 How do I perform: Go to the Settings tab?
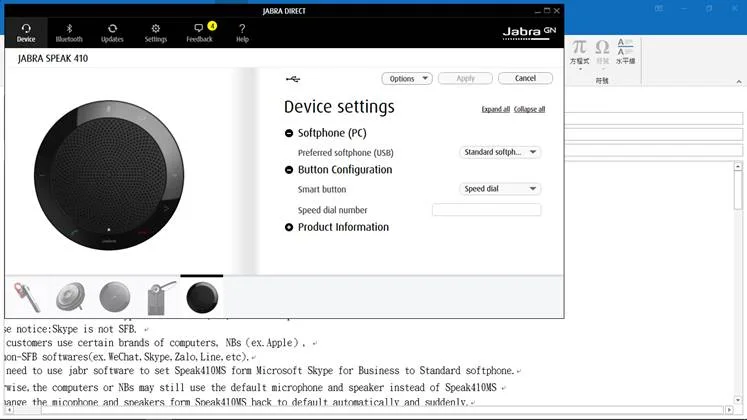[x=156, y=33]
